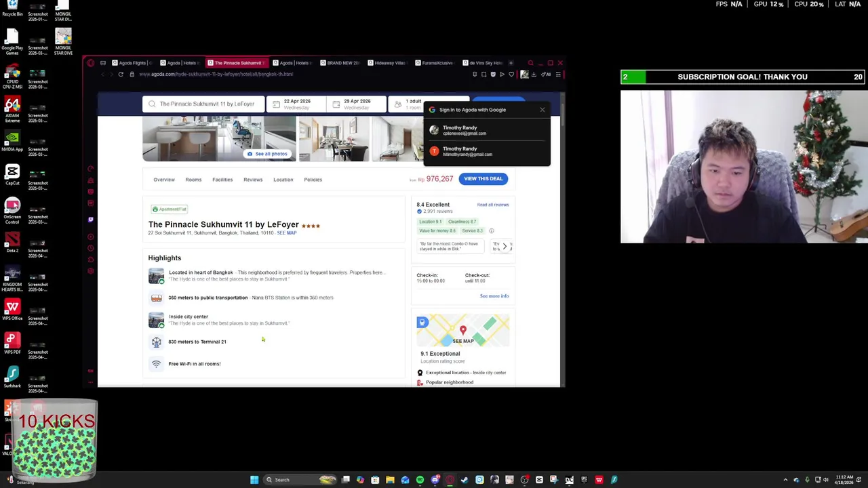The image size is (868, 488).
Task: Choose second Timothy Randy Google account
Action: point(487,151)
